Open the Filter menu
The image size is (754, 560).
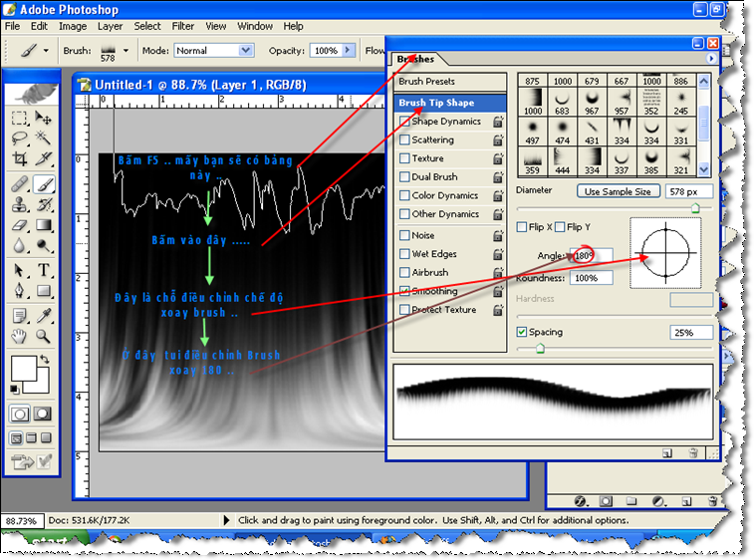coord(183,26)
